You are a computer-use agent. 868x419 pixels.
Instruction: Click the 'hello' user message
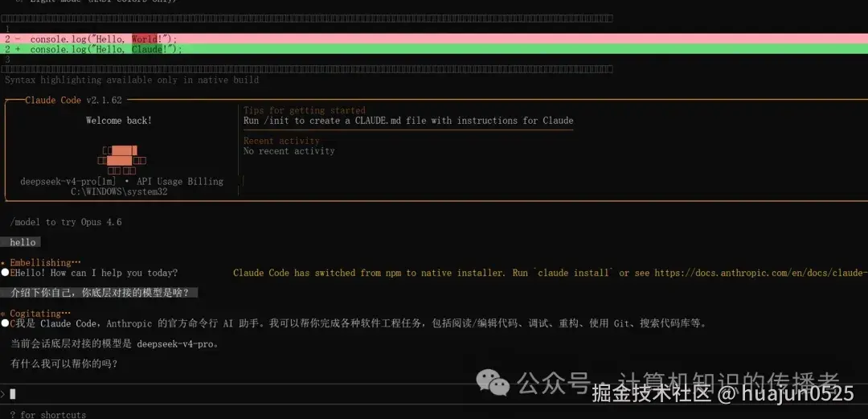[23, 242]
